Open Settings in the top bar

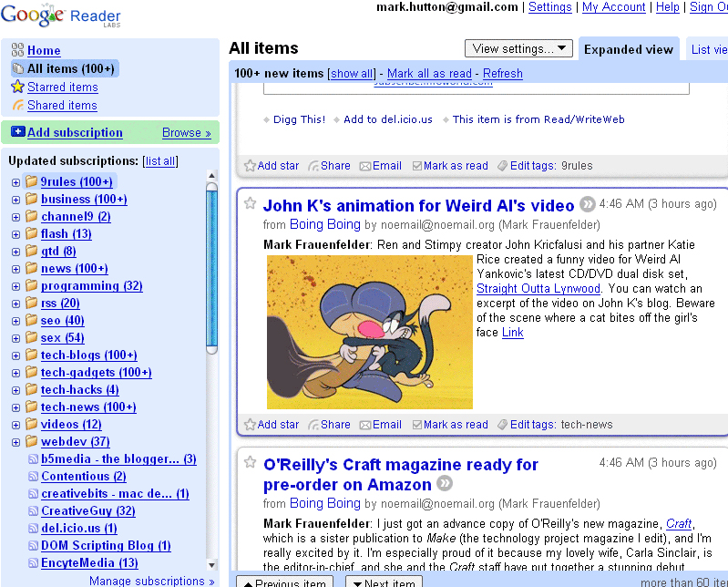click(550, 7)
